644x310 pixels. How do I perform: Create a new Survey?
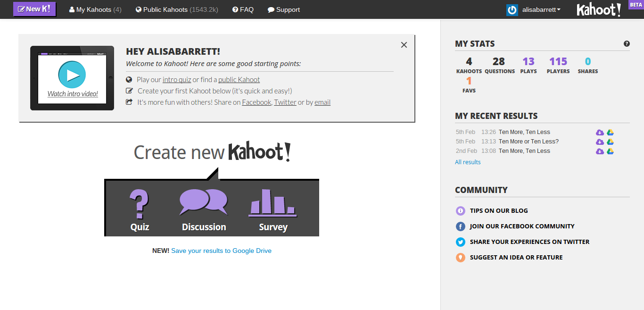(x=273, y=210)
